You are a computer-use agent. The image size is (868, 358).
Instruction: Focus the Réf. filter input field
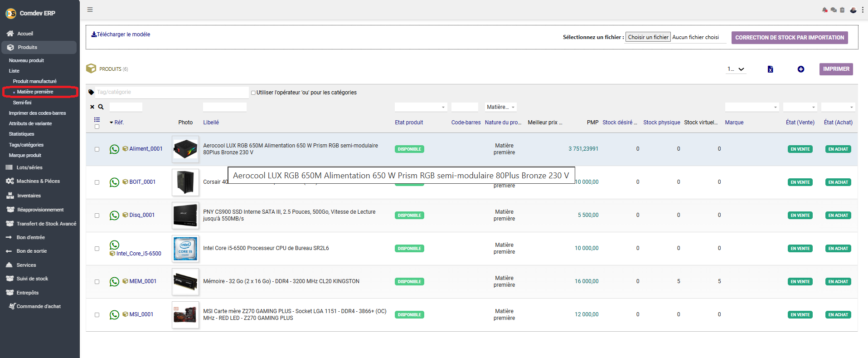tap(126, 107)
